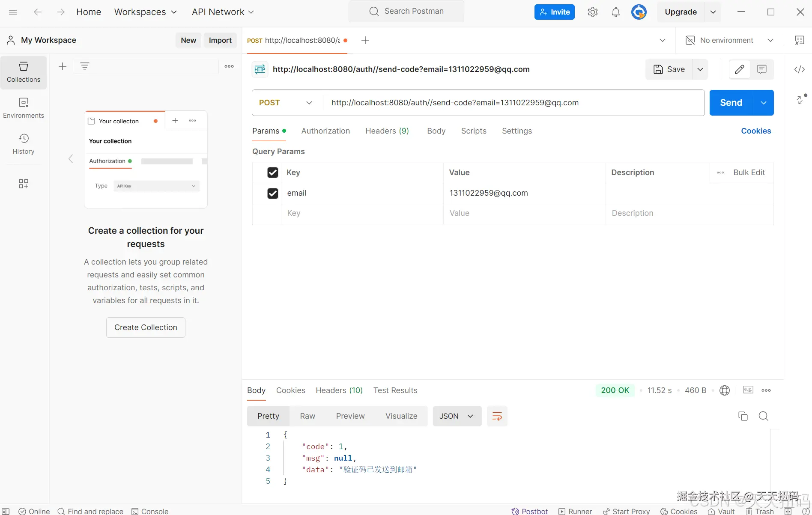Open History in the sidebar
This screenshot has width=812, height=515.
24,144
